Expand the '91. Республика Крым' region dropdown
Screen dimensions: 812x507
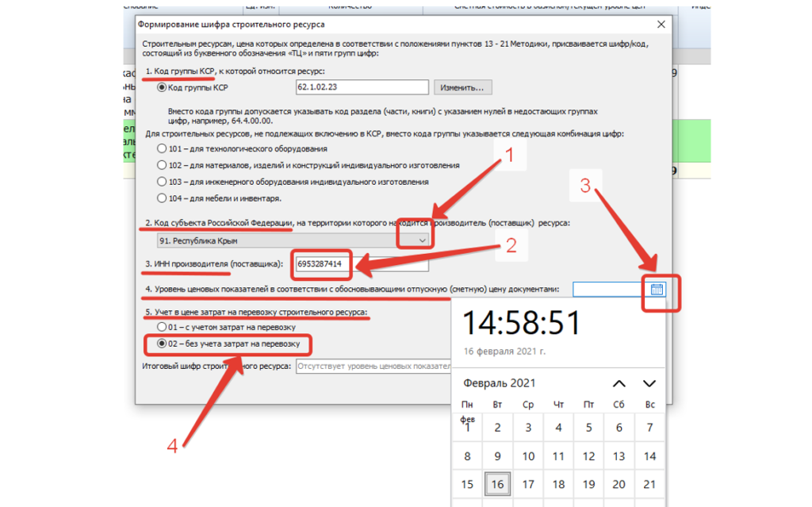pyautogui.click(x=422, y=240)
